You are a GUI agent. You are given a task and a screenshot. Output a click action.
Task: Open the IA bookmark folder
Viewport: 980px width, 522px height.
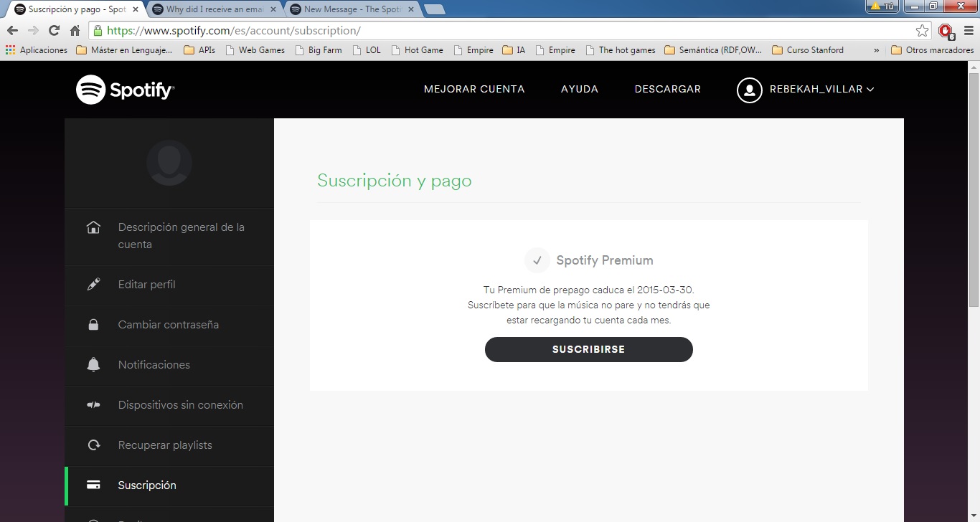514,50
